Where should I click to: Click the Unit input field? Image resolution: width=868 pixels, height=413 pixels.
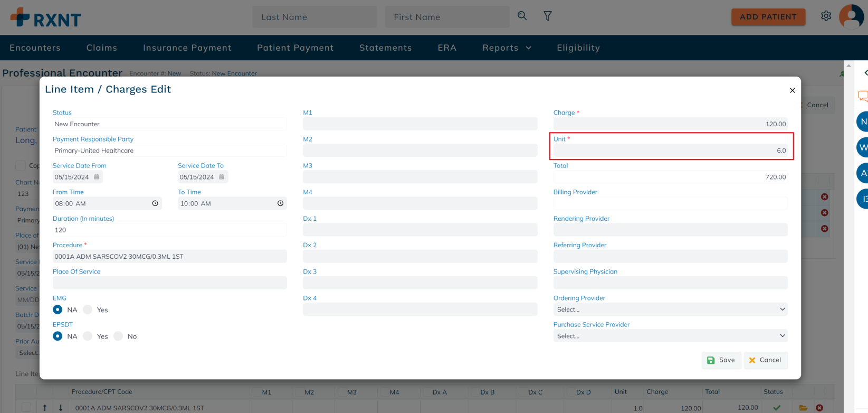click(x=670, y=151)
